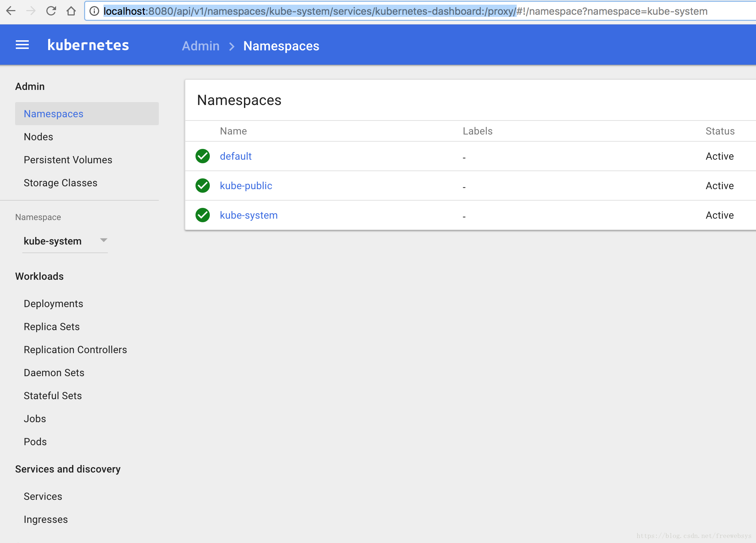Click the browser address bar URL
756x543 pixels.
click(405, 11)
